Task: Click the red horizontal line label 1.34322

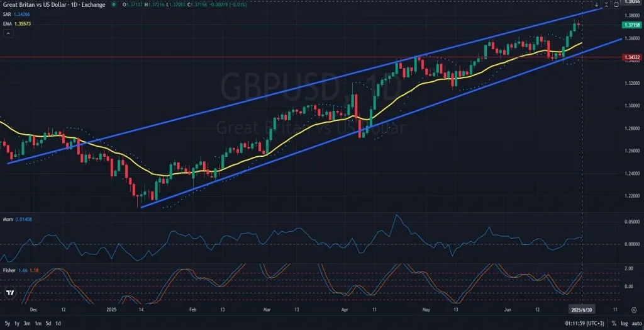Action: [x=633, y=57]
